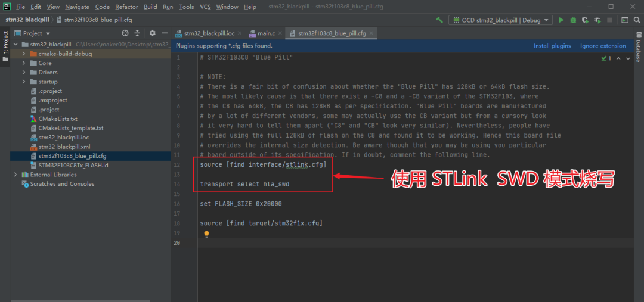Image resolution: width=644 pixels, height=302 pixels.
Task: Open the Help menu
Action: [250, 7]
